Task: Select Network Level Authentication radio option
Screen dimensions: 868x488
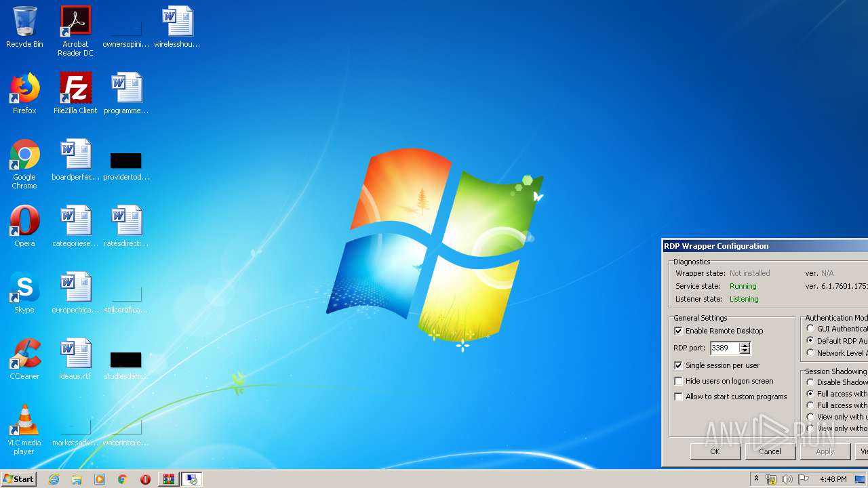Action: pos(810,353)
